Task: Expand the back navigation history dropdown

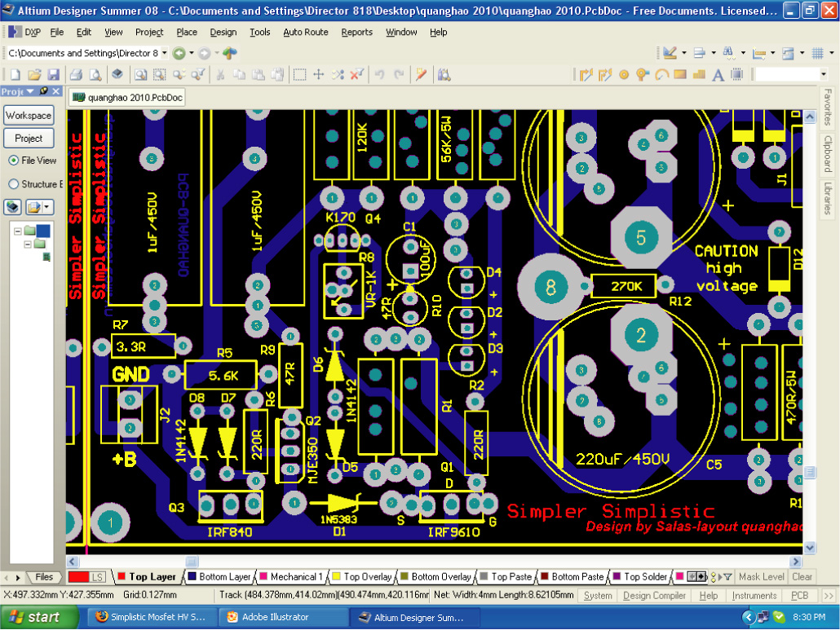Action: coord(192,53)
